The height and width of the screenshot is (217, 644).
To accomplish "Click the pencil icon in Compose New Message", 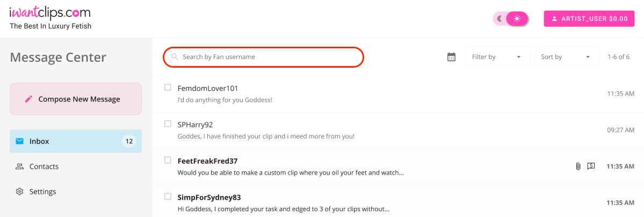I will point(28,99).
